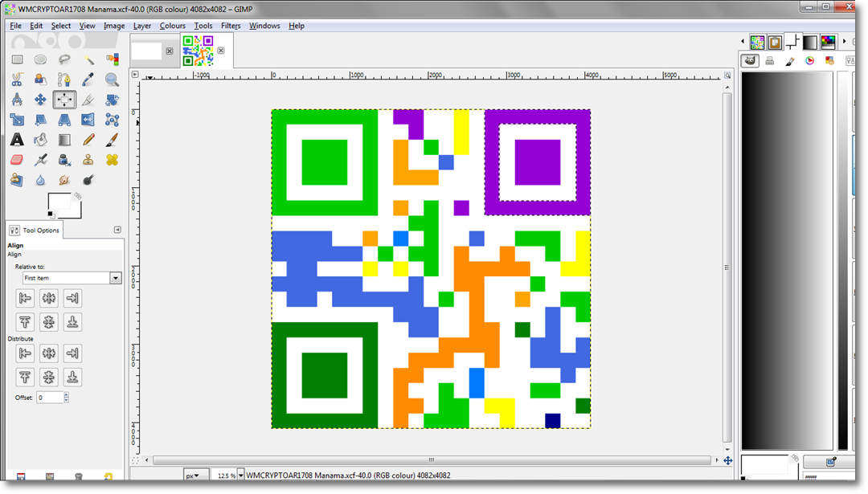
Task: Switch to Palette colour selector
Action: 829,61
